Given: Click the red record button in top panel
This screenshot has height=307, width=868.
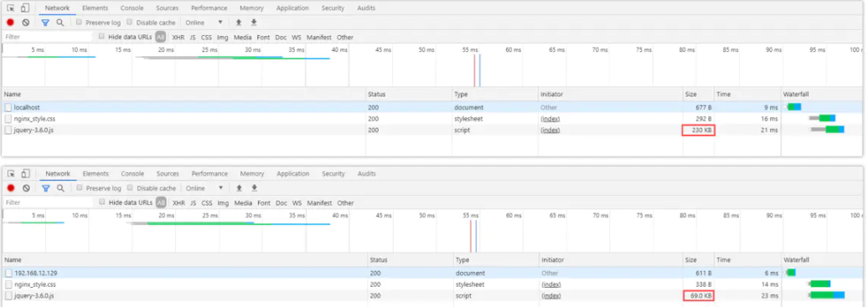Looking at the screenshot, I should click(11, 23).
